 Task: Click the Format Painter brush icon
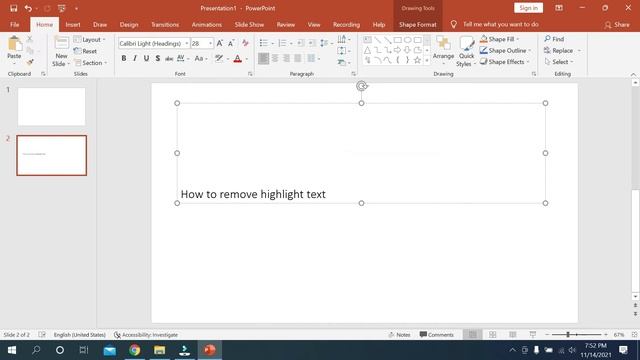(x=30, y=62)
